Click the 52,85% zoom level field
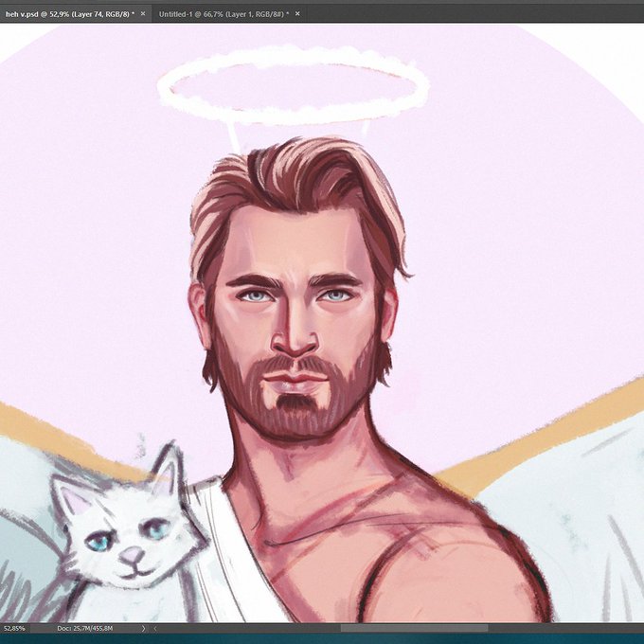This screenshot has height=644, width=644. click(x=15, y=629)
